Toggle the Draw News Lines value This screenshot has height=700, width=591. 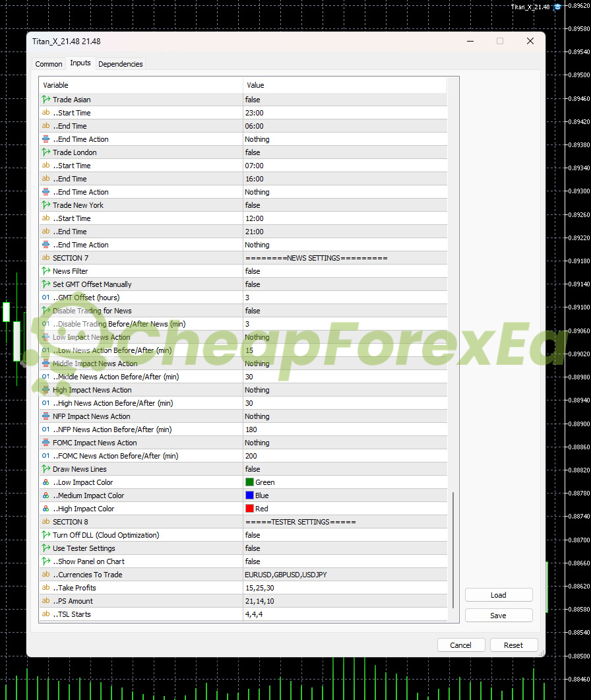(x=344, y=469)
